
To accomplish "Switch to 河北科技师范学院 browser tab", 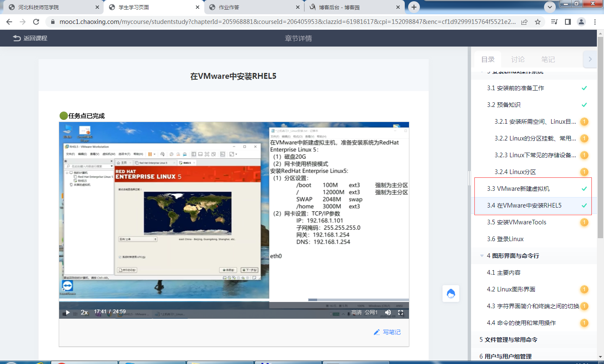I will 52,7.
